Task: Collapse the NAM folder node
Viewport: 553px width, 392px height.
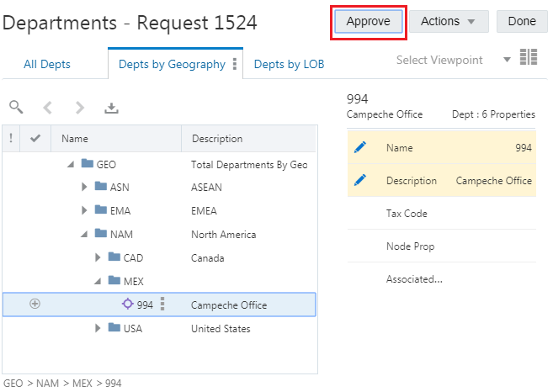Action: (x=84, y=234)
